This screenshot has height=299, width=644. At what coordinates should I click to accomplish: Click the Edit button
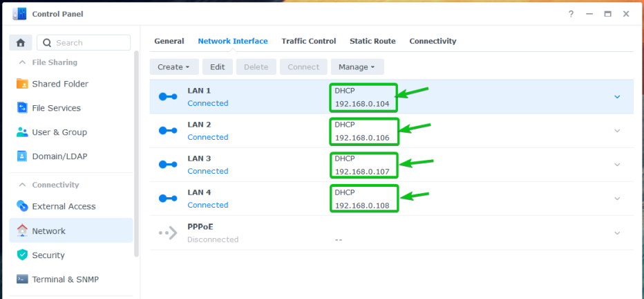tap(218, 66)
